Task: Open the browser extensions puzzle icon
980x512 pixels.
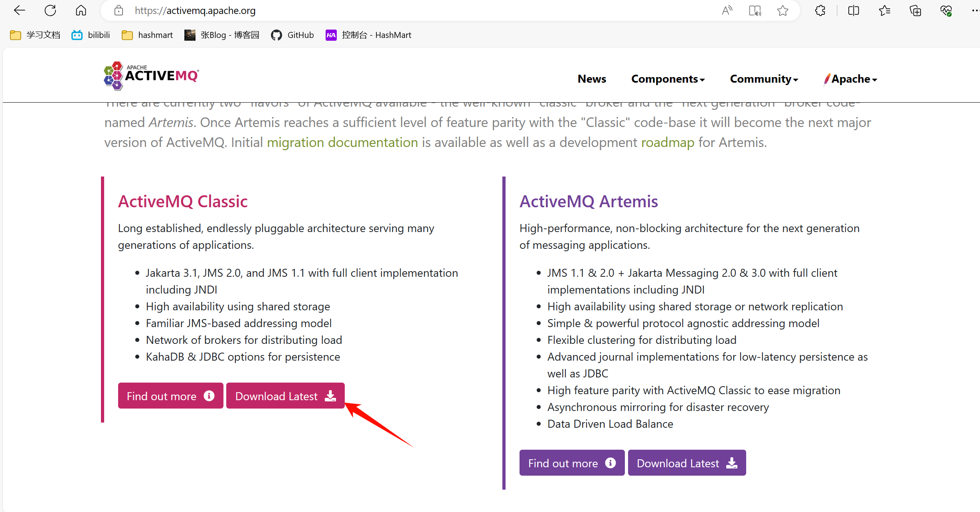Action: (820, 10)
